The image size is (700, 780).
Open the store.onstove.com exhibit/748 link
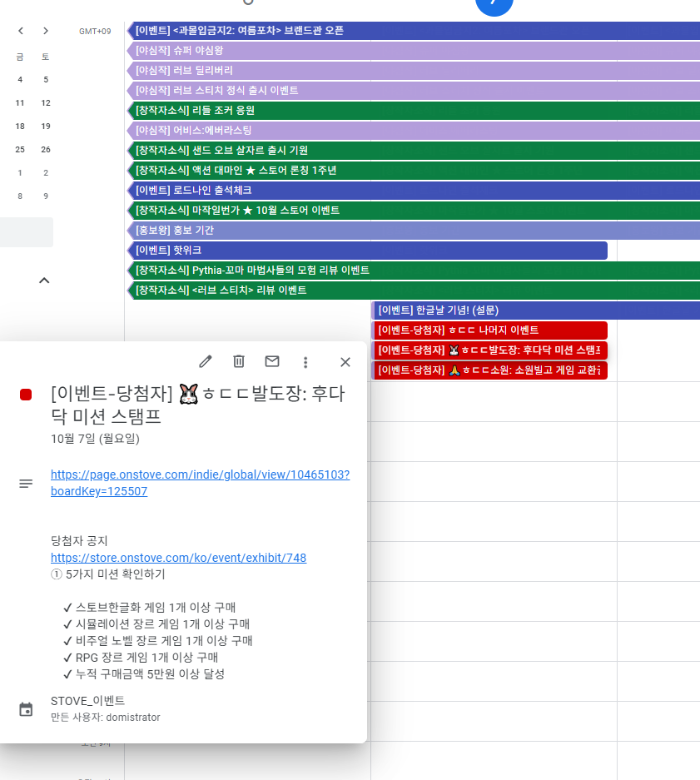pos(179,558)
